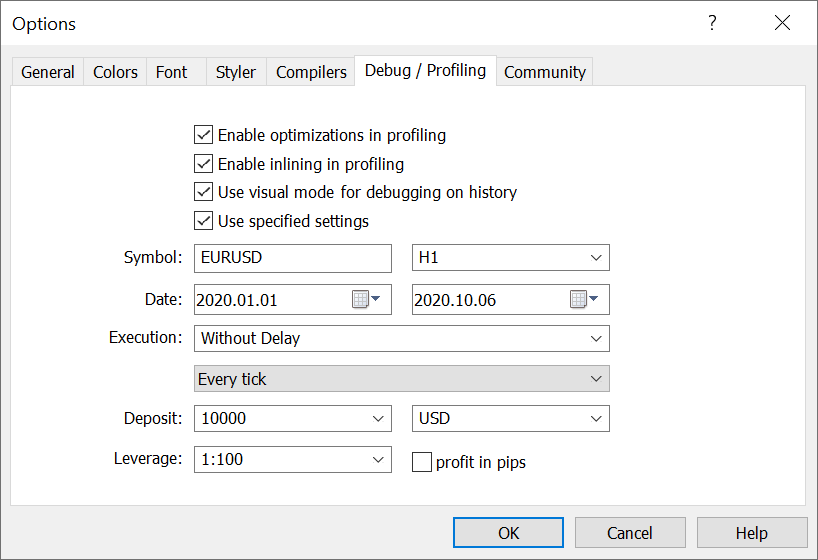Enable the profit in pips checkbox

pos(422,462)
